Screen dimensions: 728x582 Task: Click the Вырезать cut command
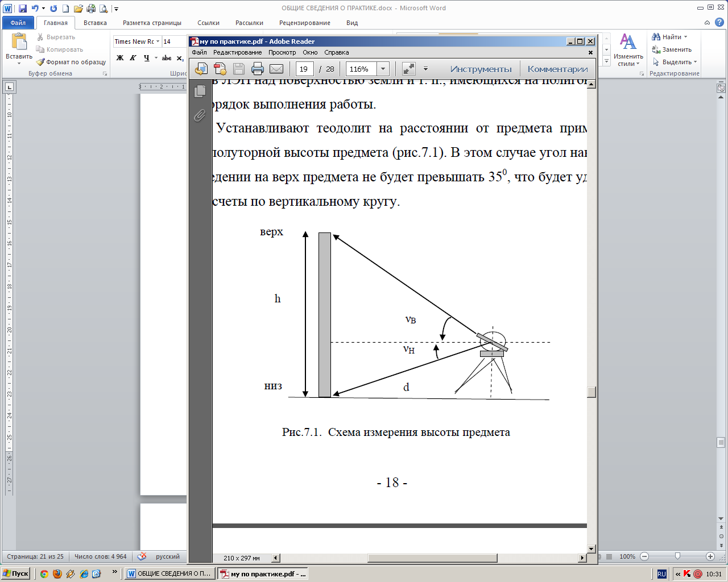[x=56, y=37]
